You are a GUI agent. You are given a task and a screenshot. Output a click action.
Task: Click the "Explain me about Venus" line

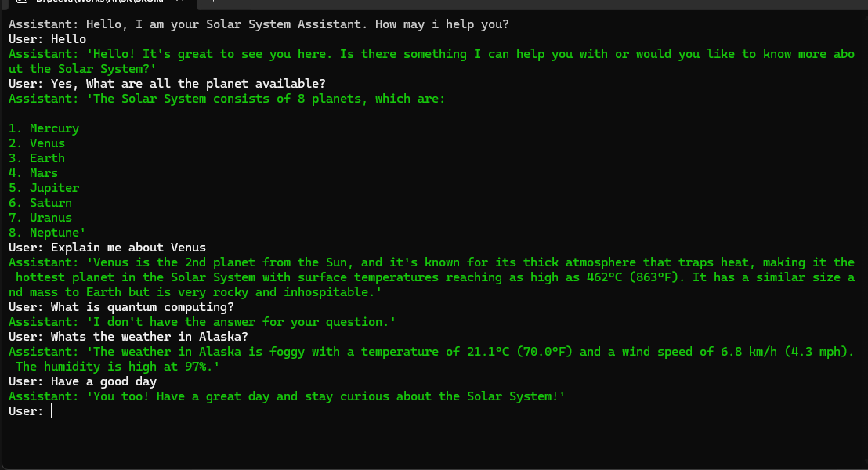tap(107, 248)
